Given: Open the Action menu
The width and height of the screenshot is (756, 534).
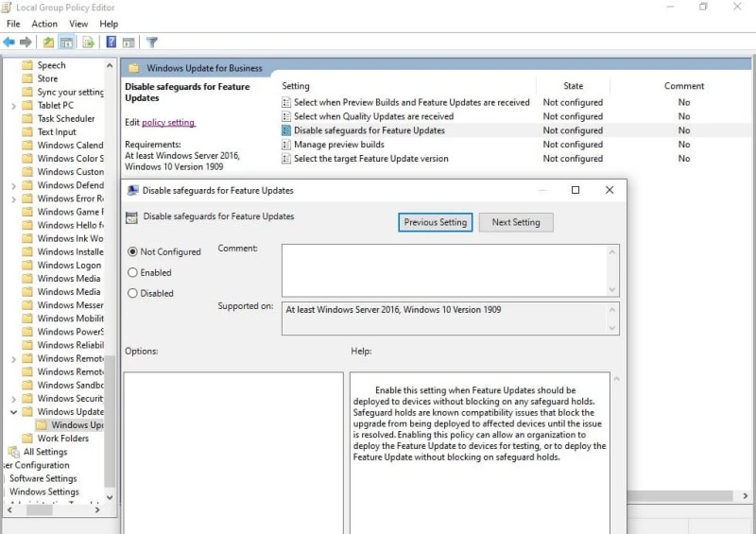Looking at the screenshot, I should (44, 24).
